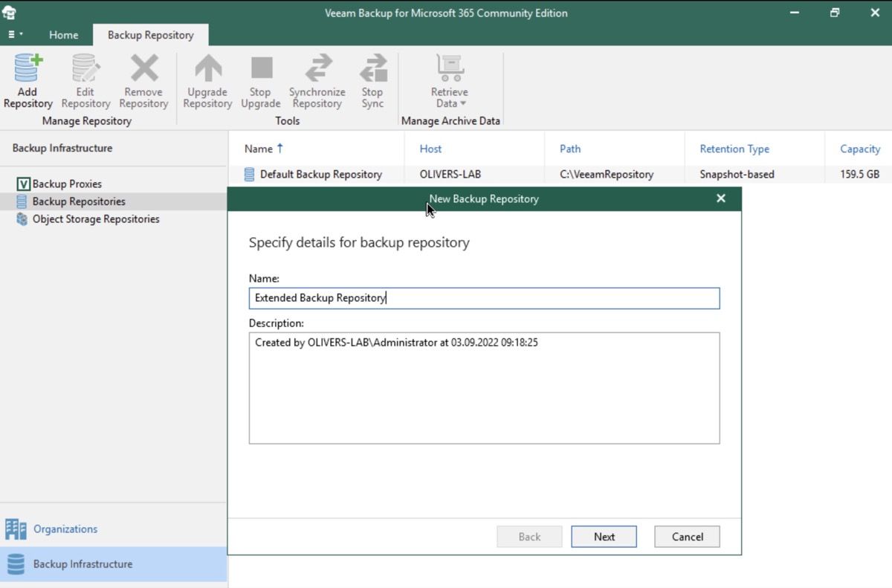The width and height of the screenshot is (892, 588).
Task: Click the Synchronize Repository icon
Action: coord(317,69)
